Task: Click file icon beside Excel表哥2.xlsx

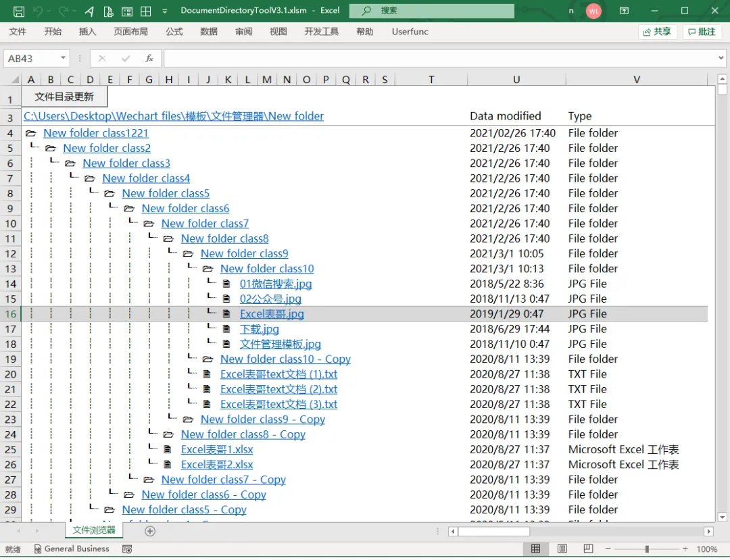Action: click(x=168, y=464)
